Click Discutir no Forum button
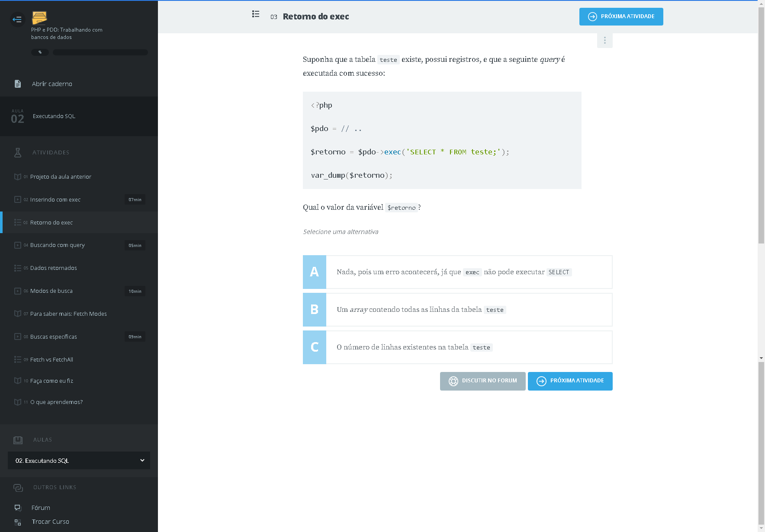The height and width of the screenshot is (532, 765). tap(482, 381)
